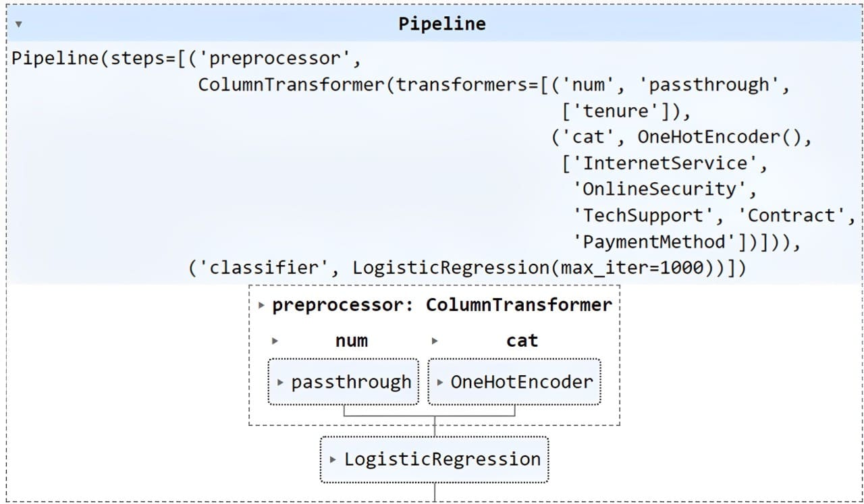Open the passthrough box arrow icon
Viewport: 864px width, 504px height.
coord(281,383)
